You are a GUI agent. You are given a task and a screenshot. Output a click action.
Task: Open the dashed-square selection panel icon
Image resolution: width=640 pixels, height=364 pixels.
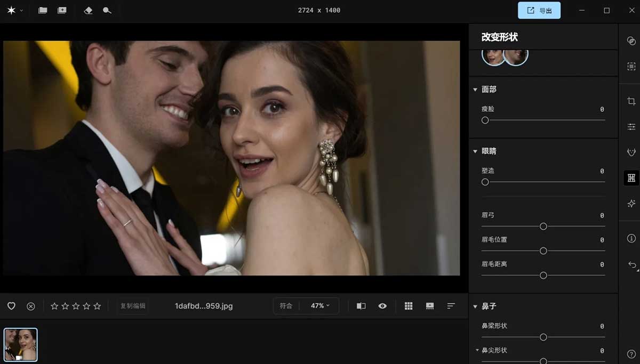tap(631, 66)
